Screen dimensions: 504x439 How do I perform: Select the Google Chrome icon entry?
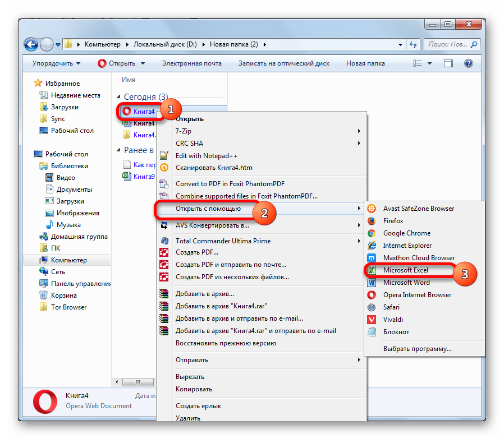[372, 233]
